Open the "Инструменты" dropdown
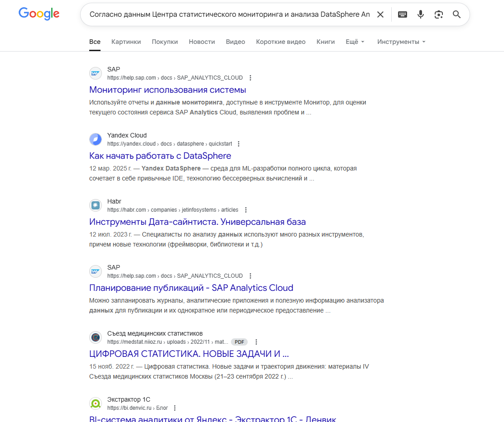This screenshot has height=422, width=504. pos(401,42)
